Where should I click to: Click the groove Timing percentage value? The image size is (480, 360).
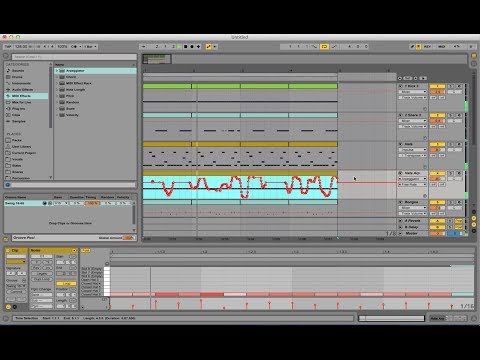92,203
